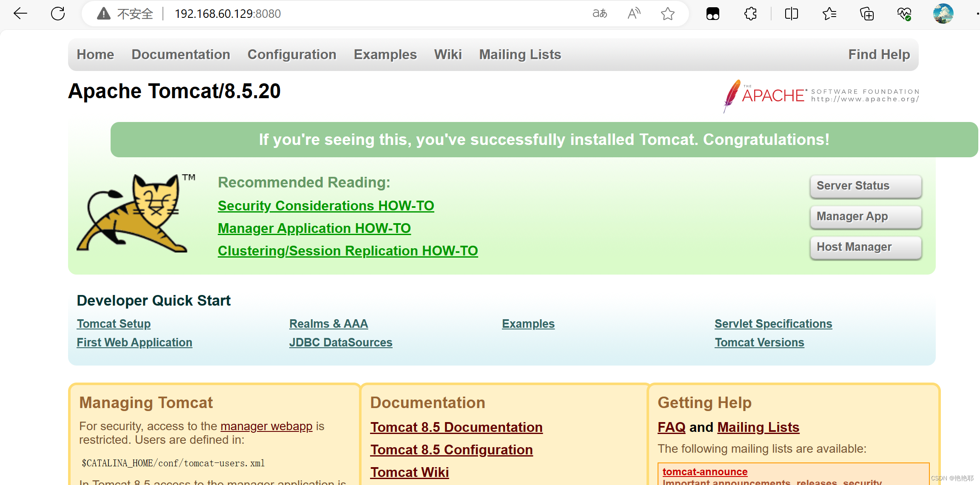Open the browser extensions puzzle icon
The image size is (980, 485).
click(750, 14)
